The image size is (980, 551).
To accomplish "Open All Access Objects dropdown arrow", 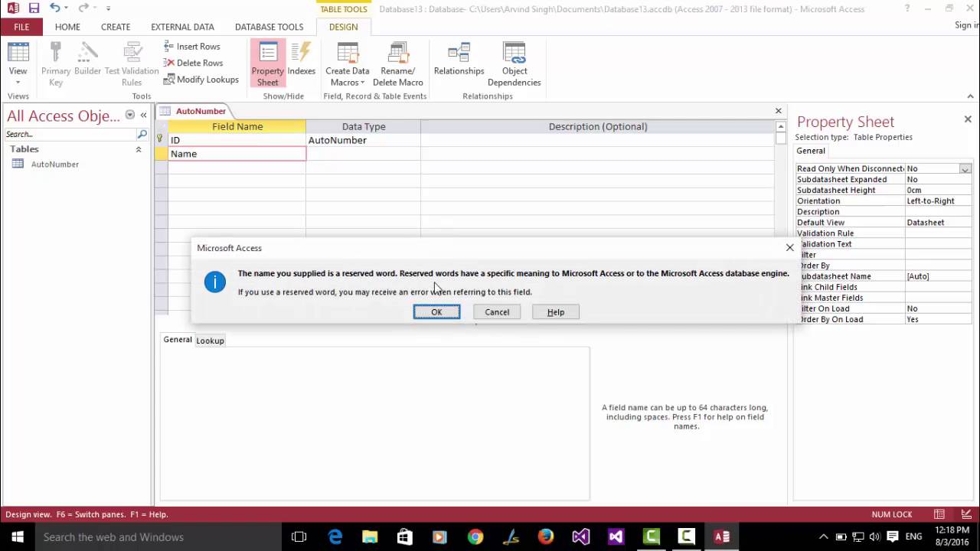I will (x=130, y=115).
